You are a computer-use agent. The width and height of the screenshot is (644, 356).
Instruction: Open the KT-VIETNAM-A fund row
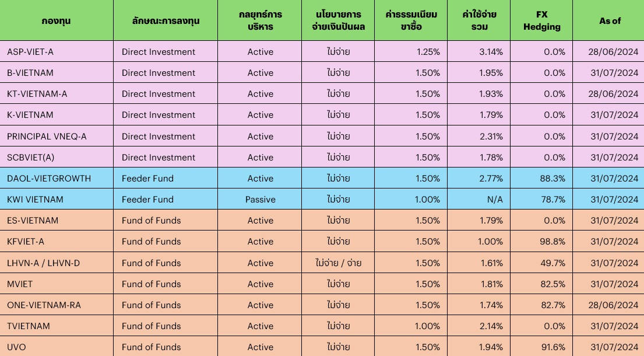point(37,94)
